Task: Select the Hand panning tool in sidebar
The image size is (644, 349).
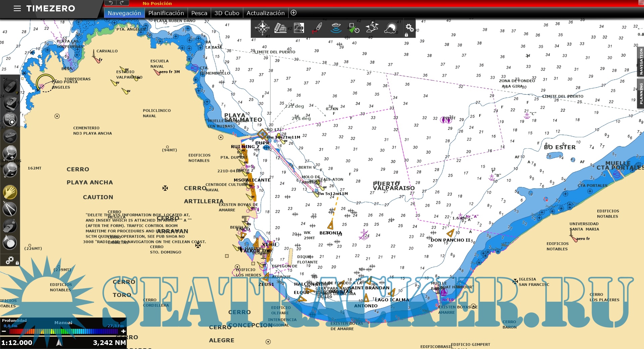Action: 10,193
